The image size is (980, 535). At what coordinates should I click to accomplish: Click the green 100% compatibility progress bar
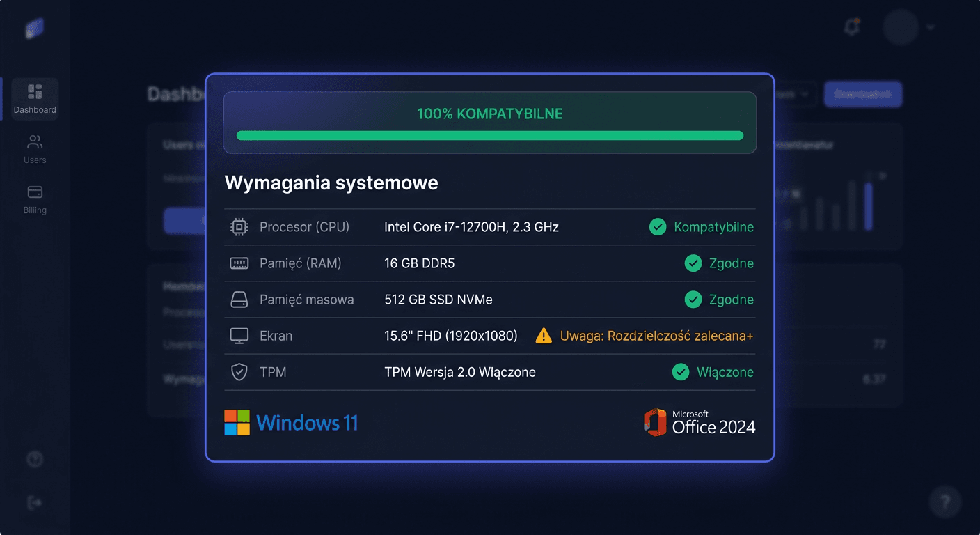[x=489, y=135]
